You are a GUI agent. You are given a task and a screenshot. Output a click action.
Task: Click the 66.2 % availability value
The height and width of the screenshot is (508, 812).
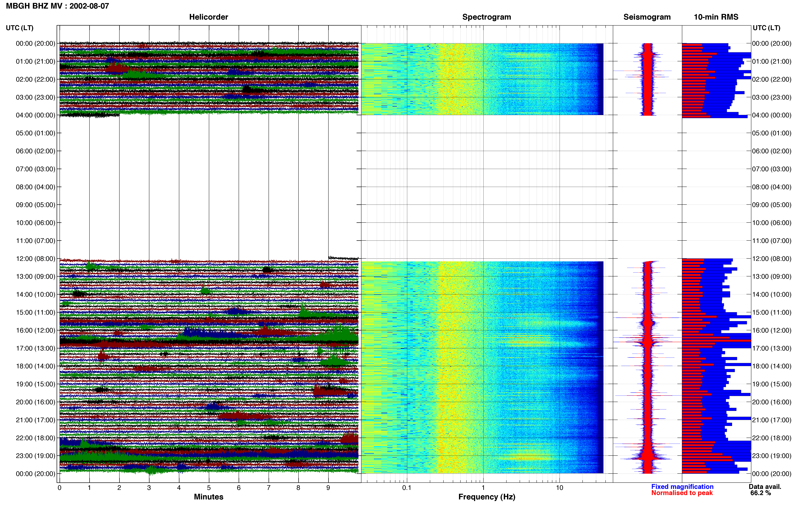point(761,493)
